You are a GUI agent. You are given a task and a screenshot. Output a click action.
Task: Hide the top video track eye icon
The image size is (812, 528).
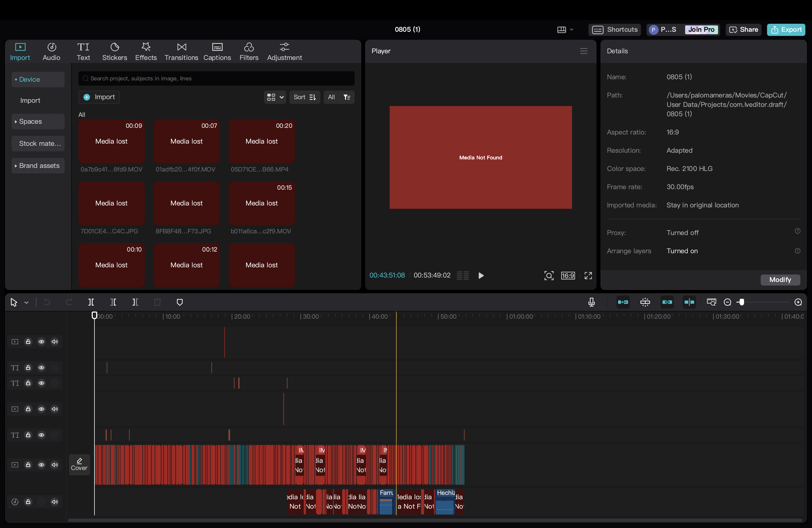tap(41, 341)
